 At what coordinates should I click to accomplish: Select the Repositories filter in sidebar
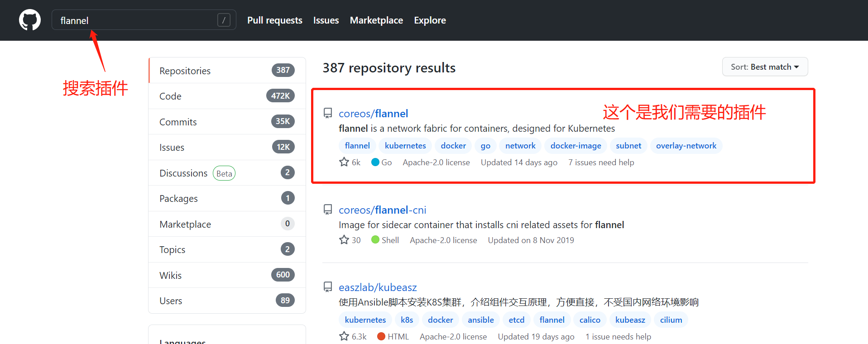(x=227, y=71)
